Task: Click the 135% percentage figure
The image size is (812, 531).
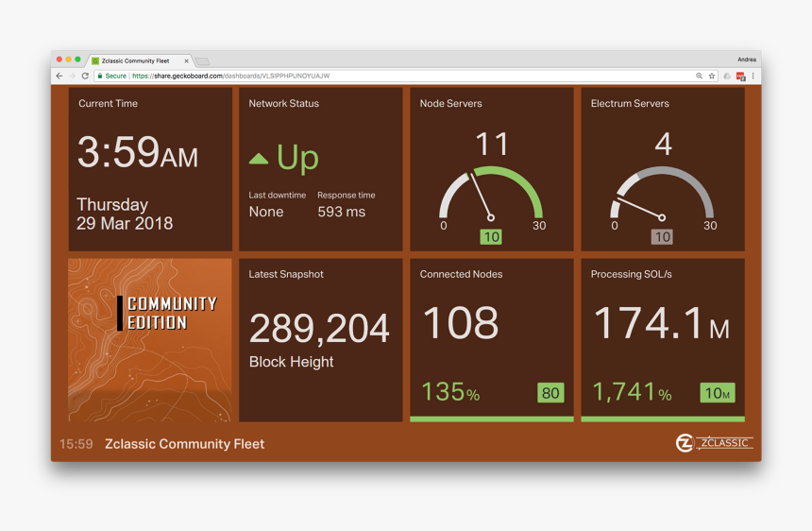Action: pyautogui.click(x=450, y=392)
